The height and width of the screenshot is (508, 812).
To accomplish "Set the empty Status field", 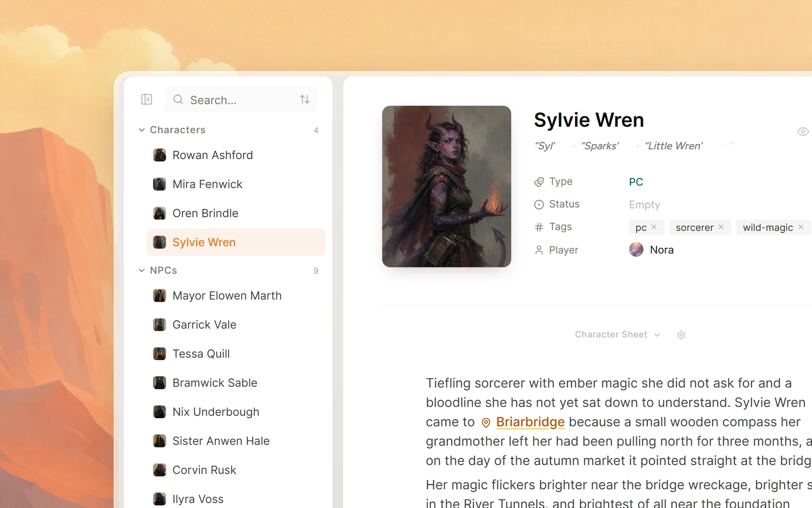I will click(644, 205).
